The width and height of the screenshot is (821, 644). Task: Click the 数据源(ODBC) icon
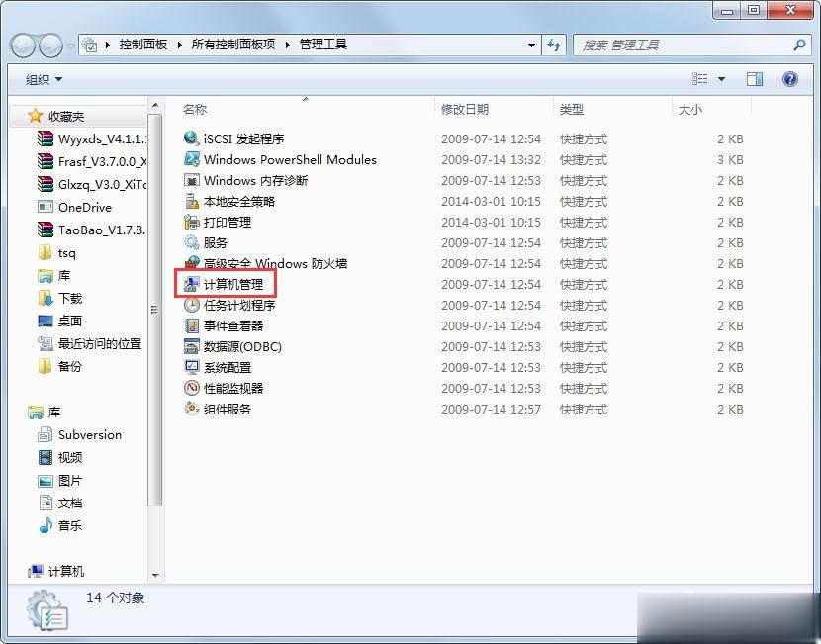point(192,346)
